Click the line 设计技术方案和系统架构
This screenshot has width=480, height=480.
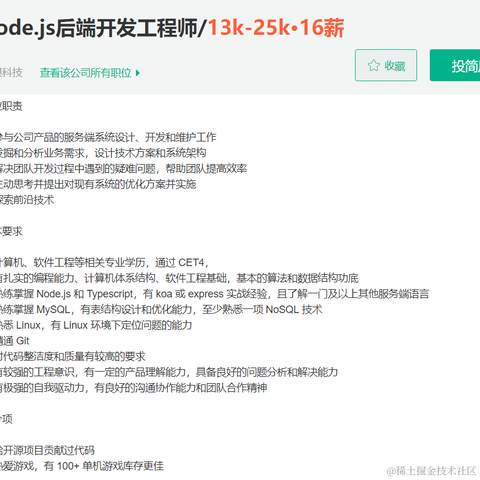[x=103, y=153]
